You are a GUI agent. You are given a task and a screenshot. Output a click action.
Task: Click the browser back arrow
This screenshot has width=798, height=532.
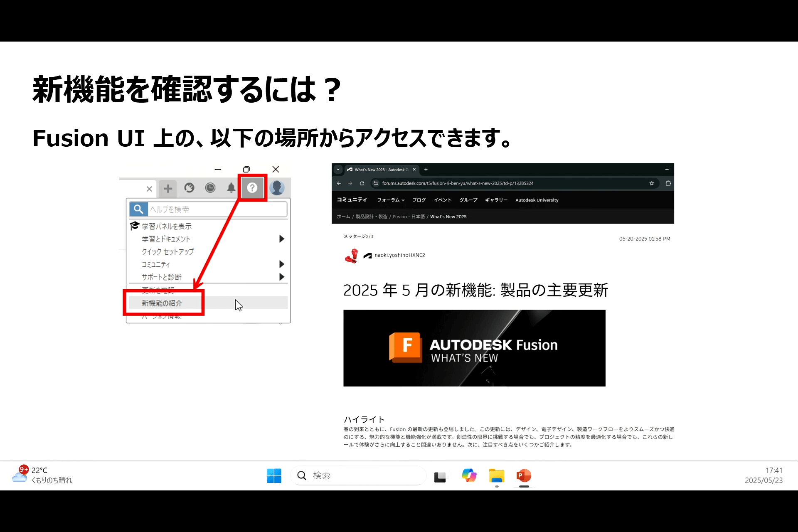coord(339,183)
